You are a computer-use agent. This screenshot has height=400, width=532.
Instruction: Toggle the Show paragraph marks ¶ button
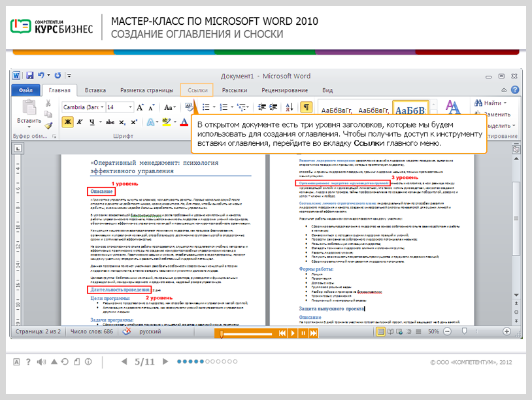pyautogui.click(x=306, y=107)
